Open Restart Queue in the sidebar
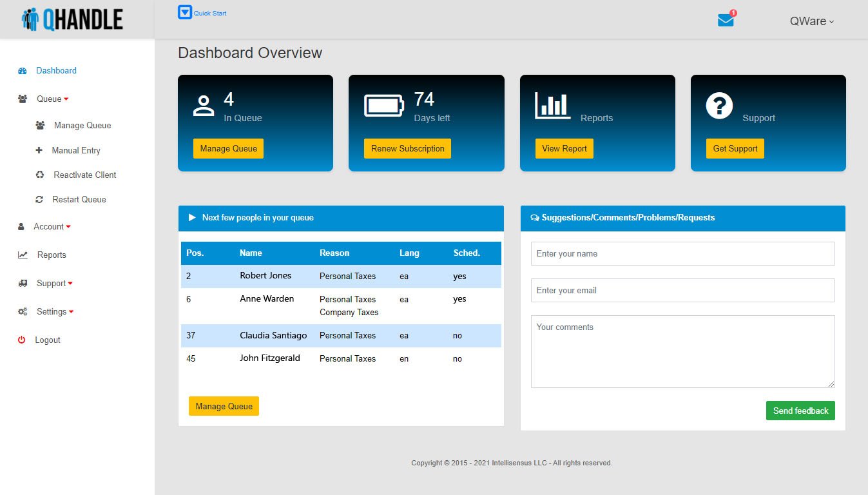This screenshot has height=495, width=868. pyautogui.click(x=79, y=200)
